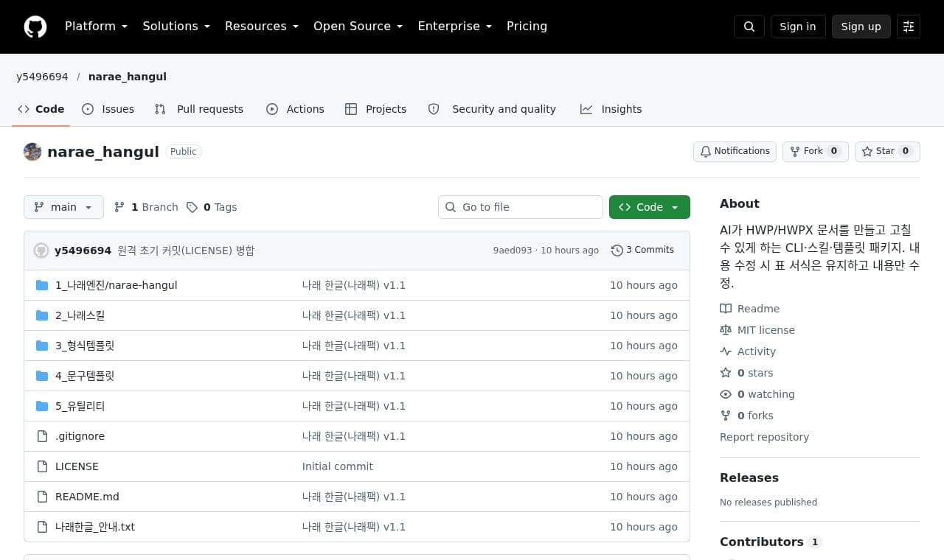Click the file icon for LICENSE
Image resolution: width=944 pixels, height=560 pixels.
coord(42,466)
